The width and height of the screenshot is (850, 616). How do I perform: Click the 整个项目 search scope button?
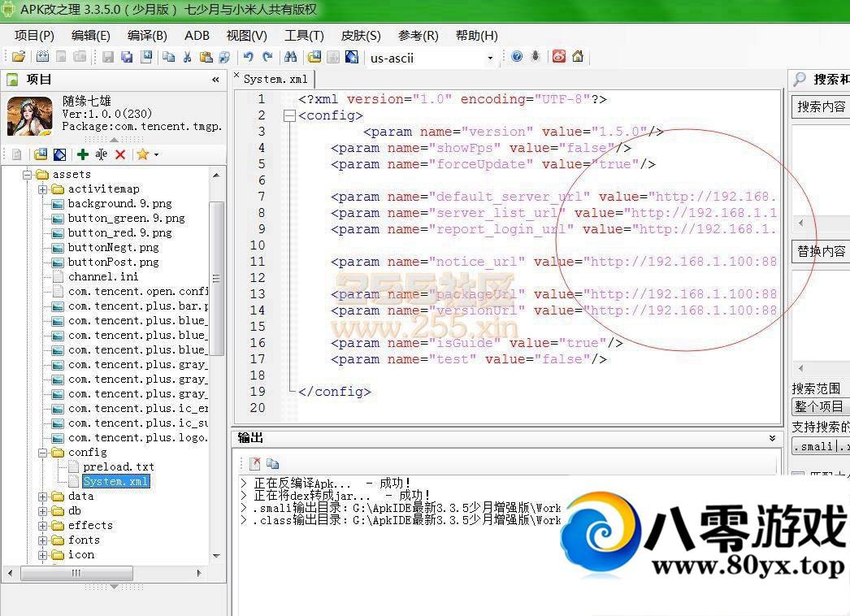(820, 406)
